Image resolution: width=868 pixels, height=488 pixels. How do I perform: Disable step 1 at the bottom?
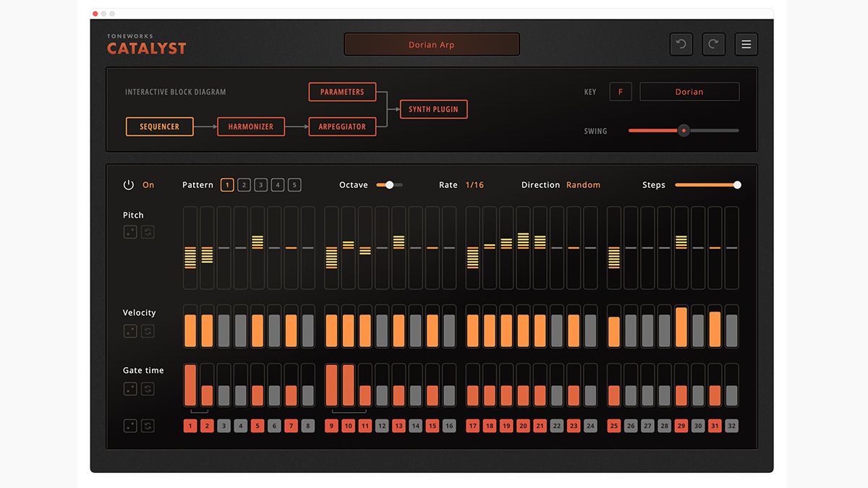(190, 426)
